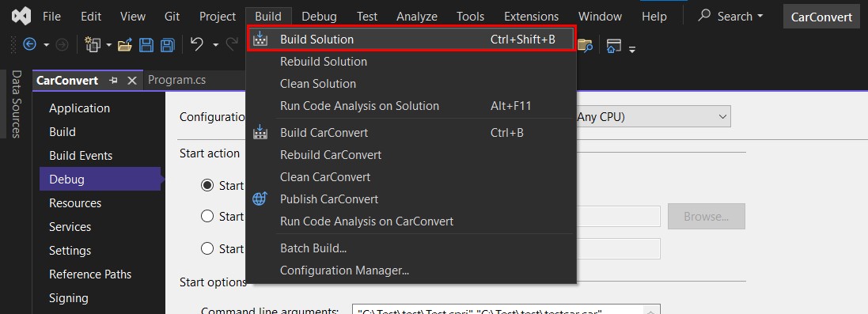Open the Extensions menu

coord(532,16)
